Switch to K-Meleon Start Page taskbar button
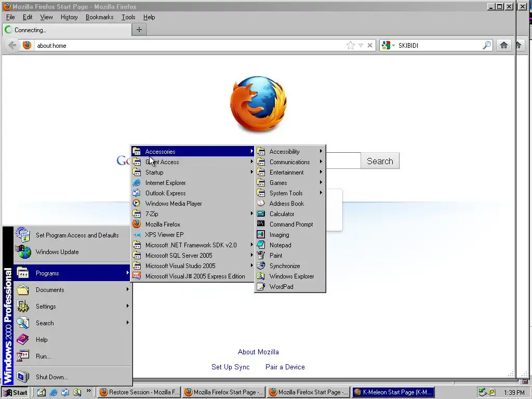The width and height of the screenshot is (532, 399). click(x=393, y=392)
